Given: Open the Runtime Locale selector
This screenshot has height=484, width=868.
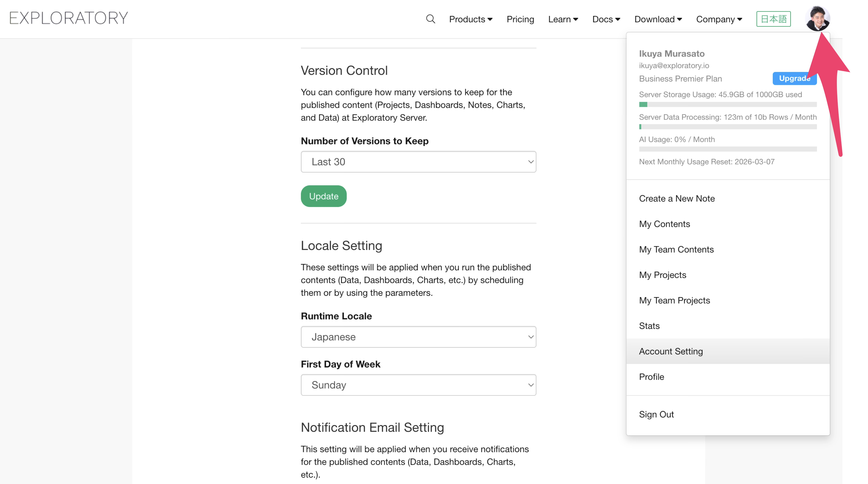Looking at the screenshot, I should [x=418, y=337].
